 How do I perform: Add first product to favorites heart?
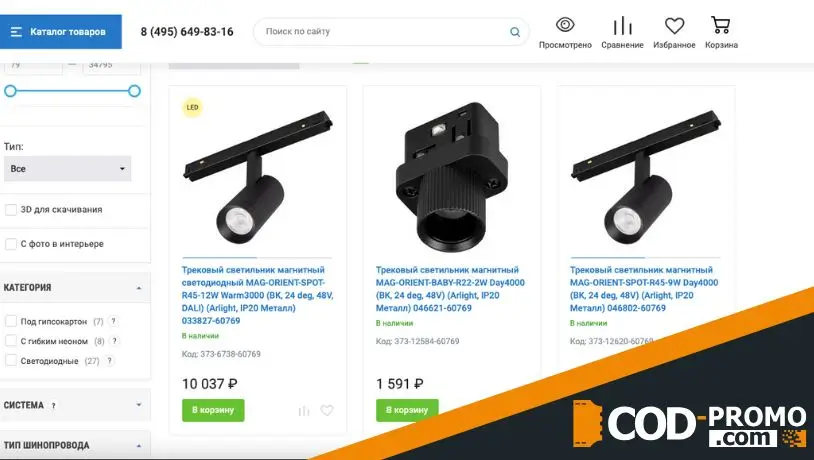coord(327,411)
